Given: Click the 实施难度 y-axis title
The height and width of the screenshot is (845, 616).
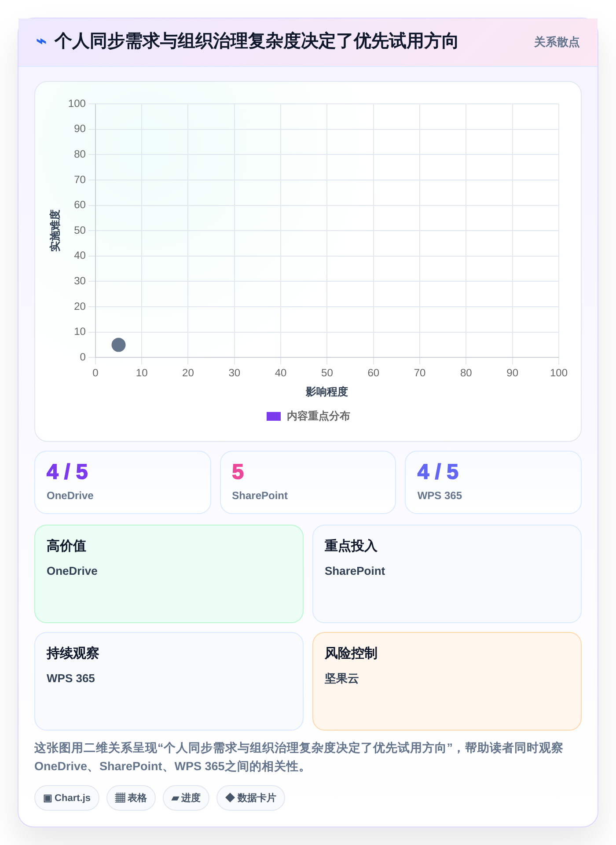Looking at the screenshot, I should click(x=55, y=231).
